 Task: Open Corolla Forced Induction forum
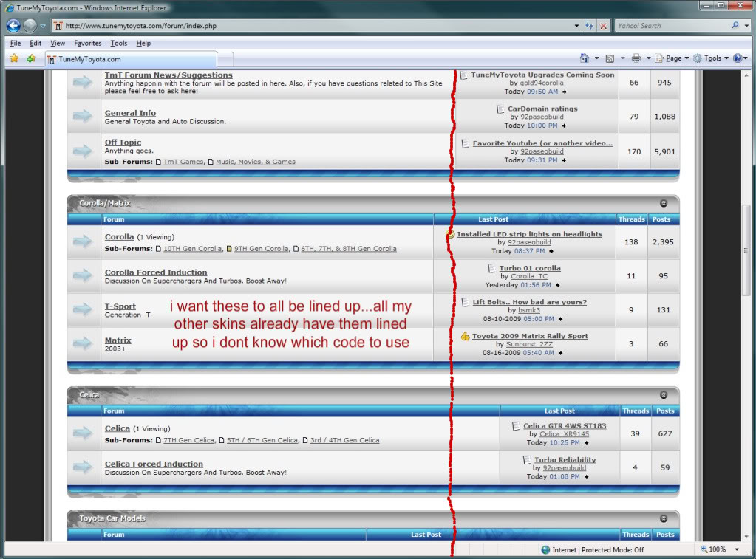[x=156, y=272]
